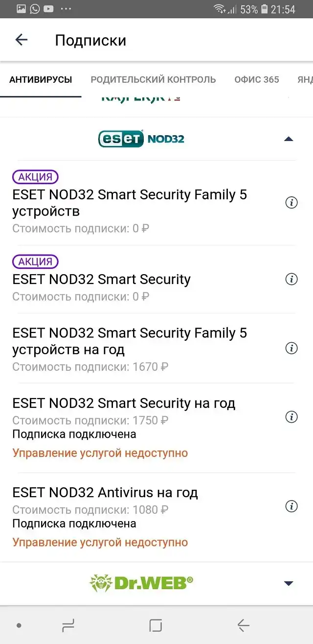Show info for promo ESET NOD32 Smart Security
Screen dimensions: 313x644
(x=291, y=279)
